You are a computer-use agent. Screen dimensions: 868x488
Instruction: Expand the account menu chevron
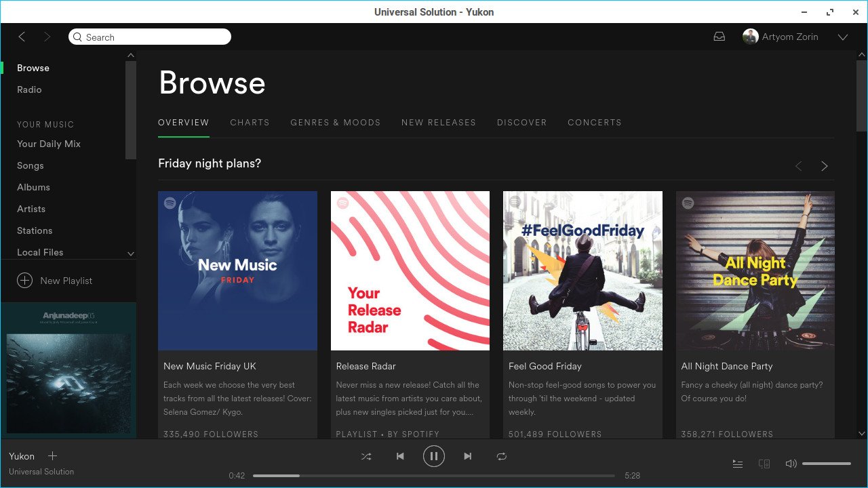click(x=843, y=37)
